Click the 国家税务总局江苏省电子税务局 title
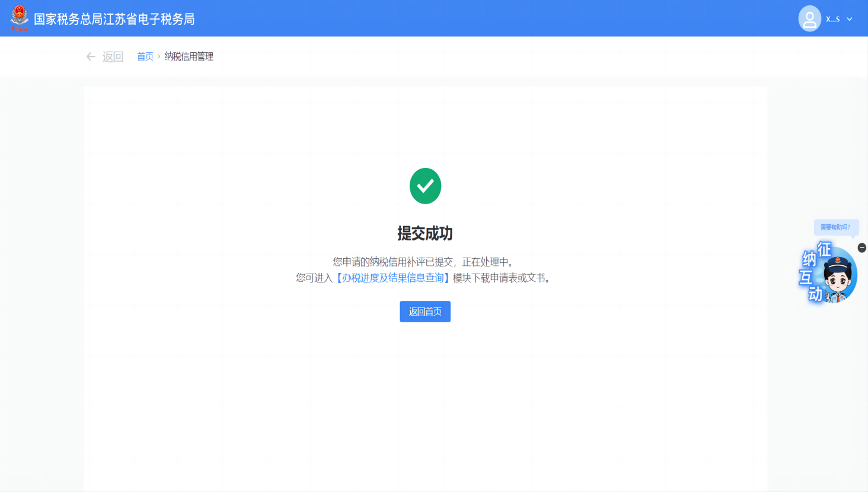868x492 pixels. click(x=114, y=19)
